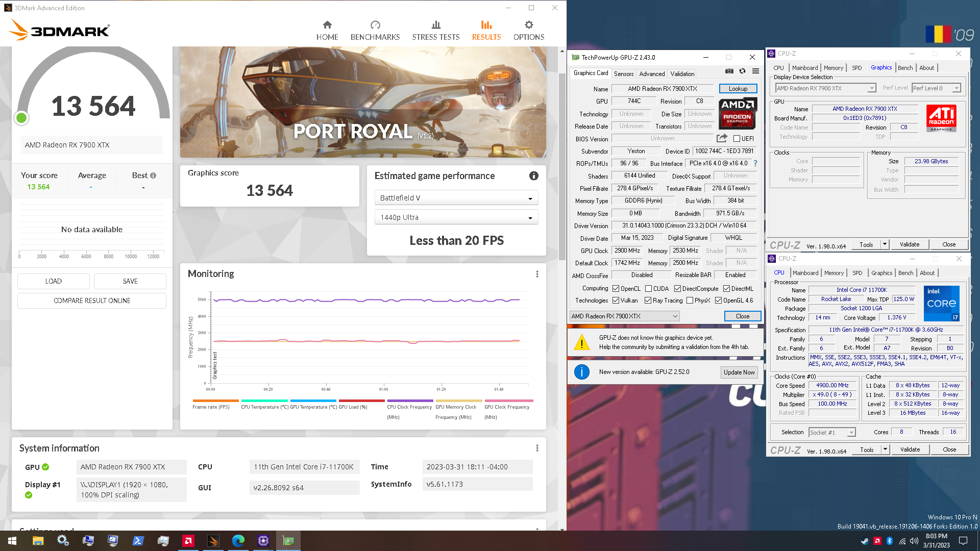Open Microsoft Edge from the taskbar
Image resolution: width=980 pixels, height=551 pixels.
pos(238,541)
